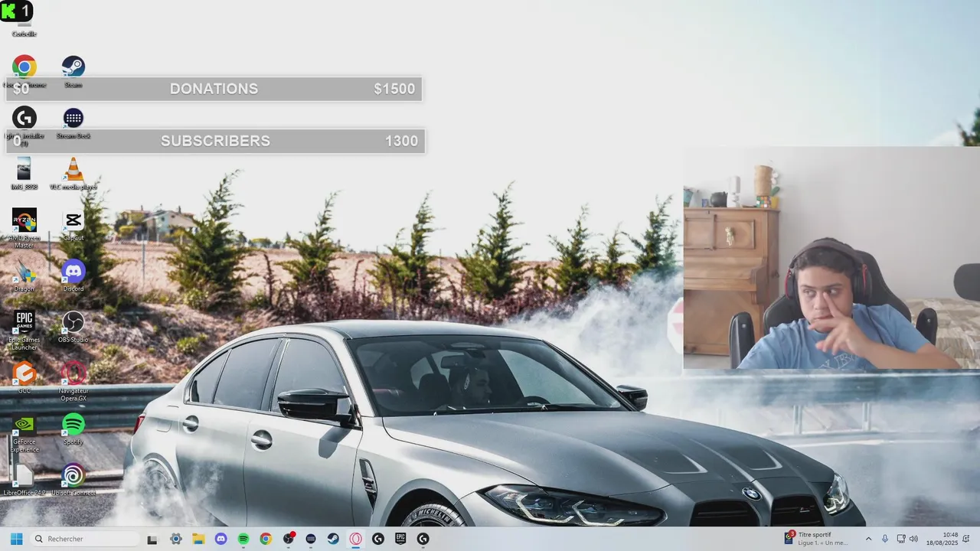Viewport: 980px width, 551px height.
Task: Select the Navigateur Opera GX desktop icon
Action: (x=73, y=373)
